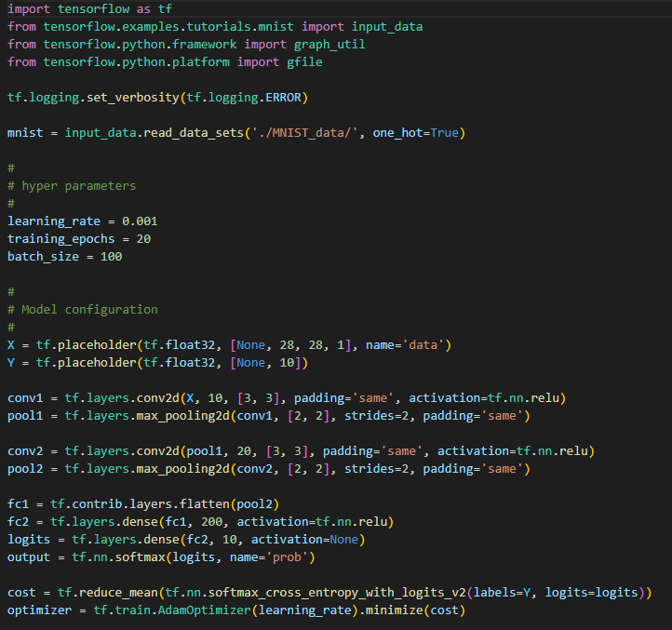Click 'set_verbosity' in the logging call

click(133, 98)
